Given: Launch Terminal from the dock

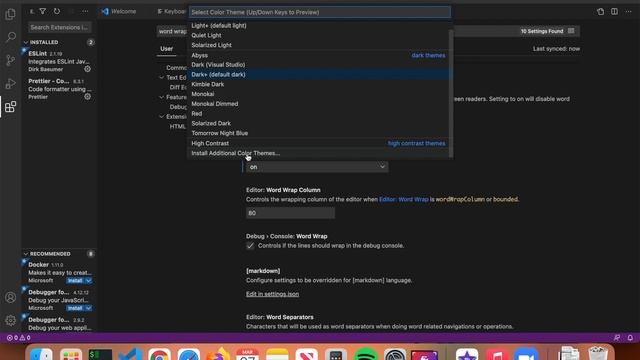Looking at the screenshot, I should point(100,354).
